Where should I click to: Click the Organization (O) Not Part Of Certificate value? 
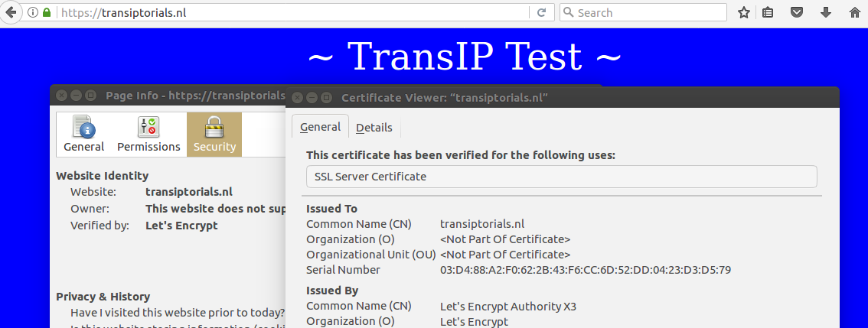(505, 239)
